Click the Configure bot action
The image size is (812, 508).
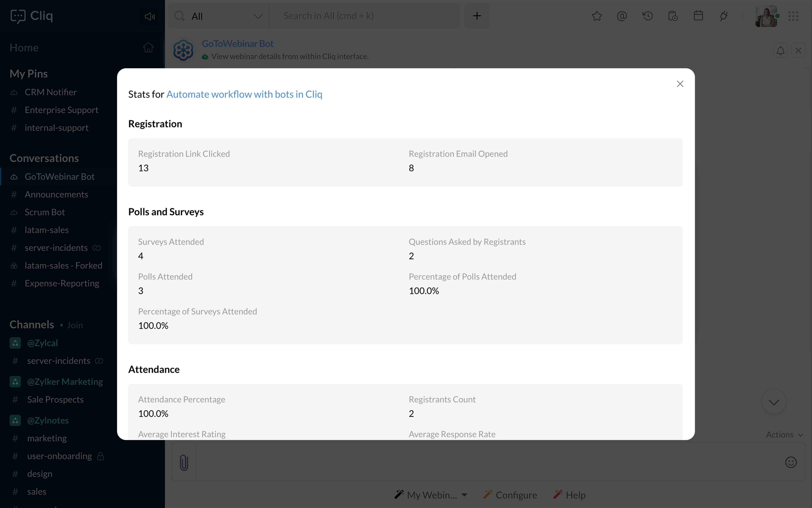[x=510, y=495]
